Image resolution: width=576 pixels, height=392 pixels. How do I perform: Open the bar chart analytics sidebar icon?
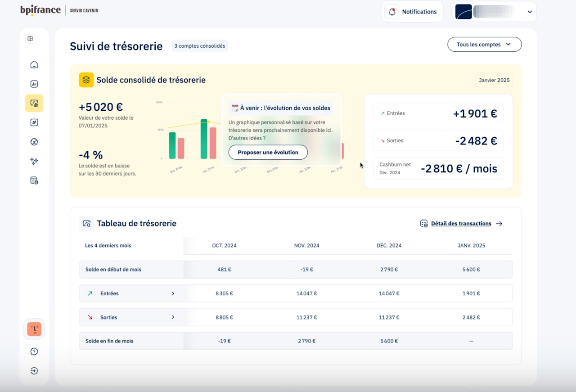tap(34, 84)
